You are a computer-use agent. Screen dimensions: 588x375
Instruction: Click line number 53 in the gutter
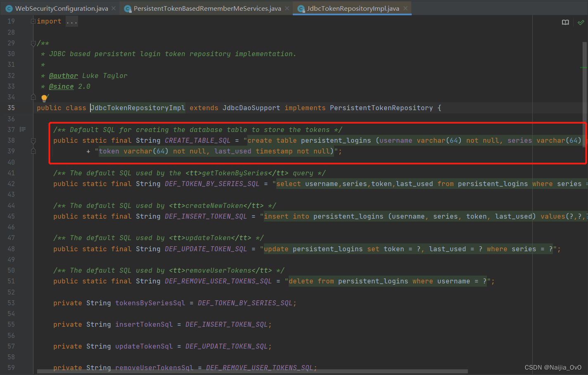pos(11,303)
